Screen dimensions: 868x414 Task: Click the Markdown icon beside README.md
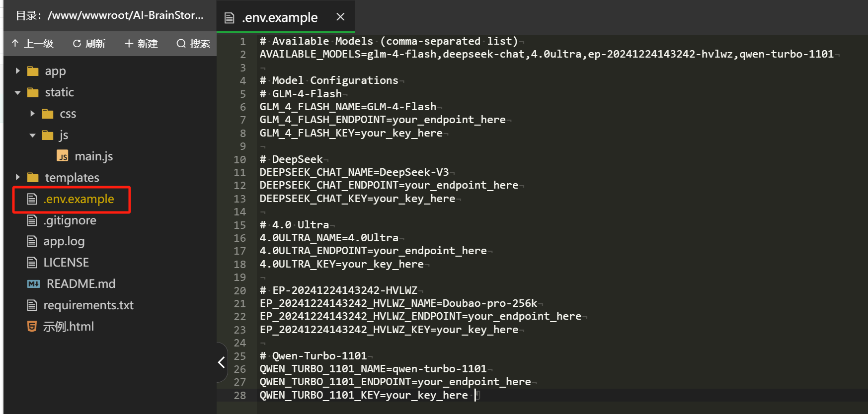click(x=33, y=284)
